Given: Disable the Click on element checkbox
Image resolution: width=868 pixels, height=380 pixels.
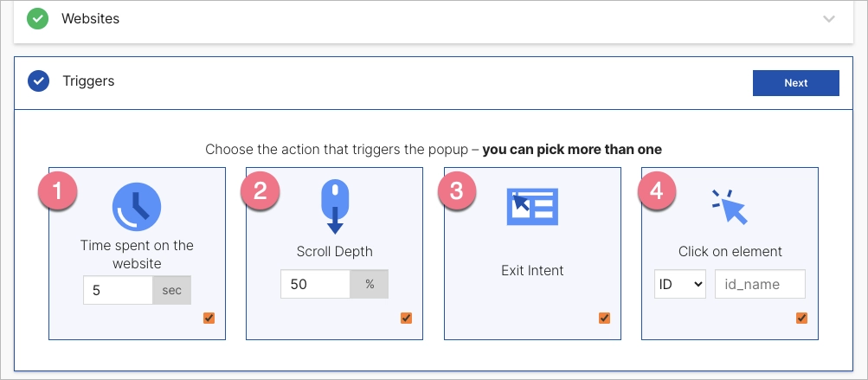Looking at the screenshot, I should click(x=801, y=319).
